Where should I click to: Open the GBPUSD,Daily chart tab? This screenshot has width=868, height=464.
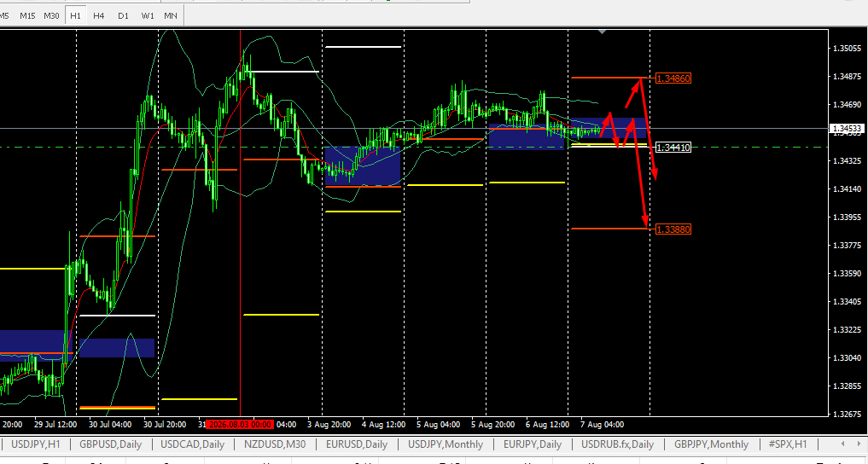click(x=110, y=444)
